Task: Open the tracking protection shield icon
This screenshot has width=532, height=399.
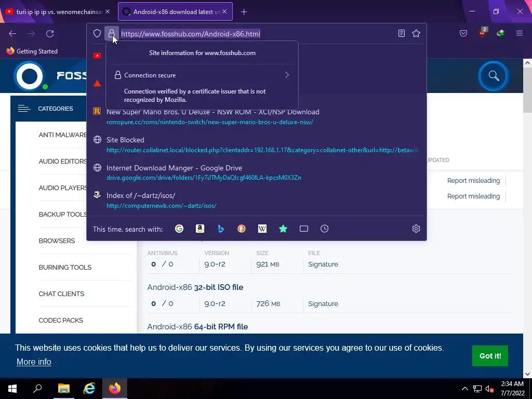Action: (97, 33)
